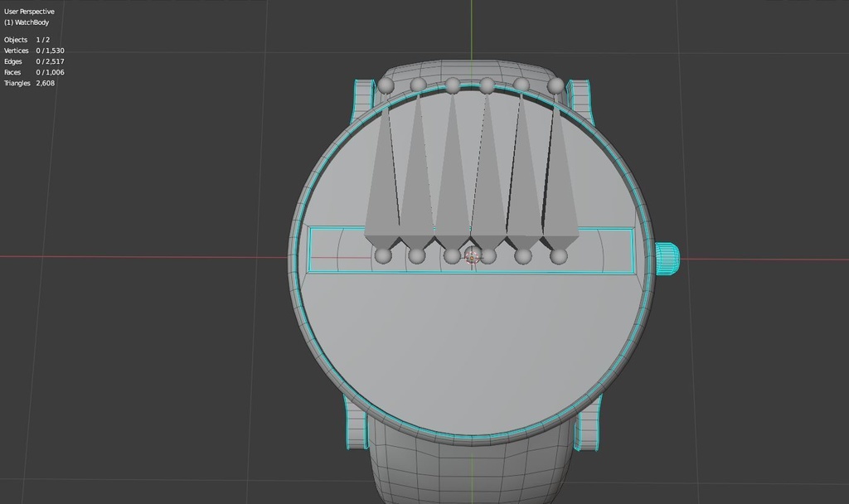Click the small sphere below the leftmost cone
Viewport: 849px width, 504px height.
[x=381, y=256]
